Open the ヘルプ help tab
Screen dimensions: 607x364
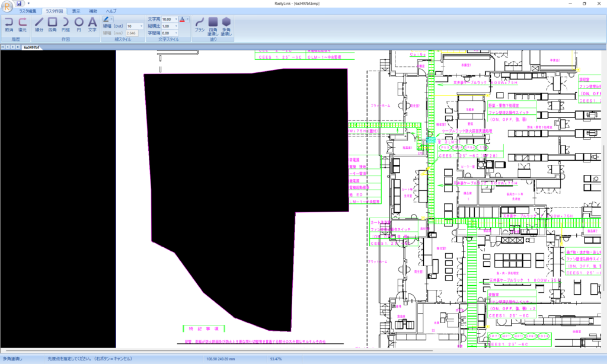(x=111, y=11)
